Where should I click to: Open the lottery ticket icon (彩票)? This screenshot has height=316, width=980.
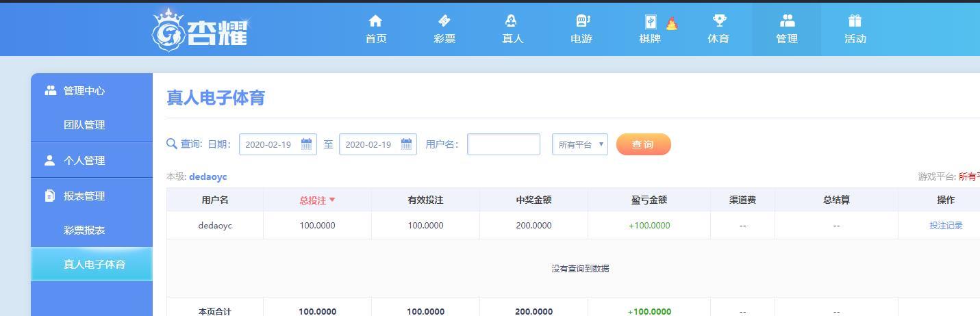coord(444,21)
